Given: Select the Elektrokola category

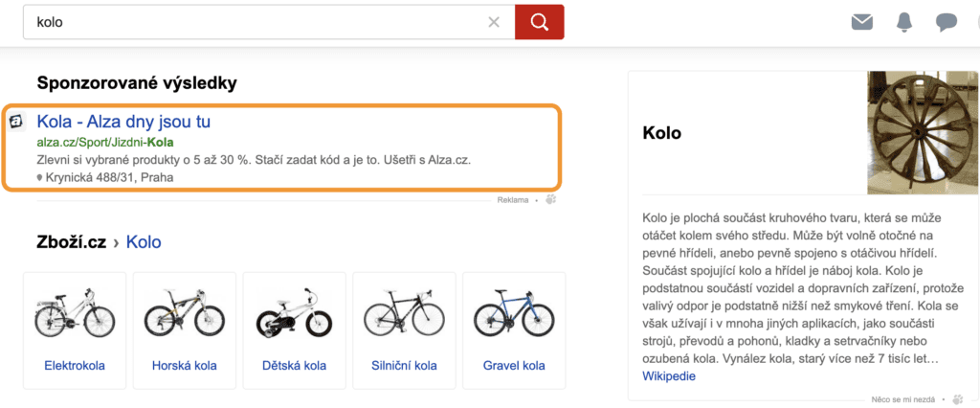Looking at the screenshot, I should [x=75, y=366].
